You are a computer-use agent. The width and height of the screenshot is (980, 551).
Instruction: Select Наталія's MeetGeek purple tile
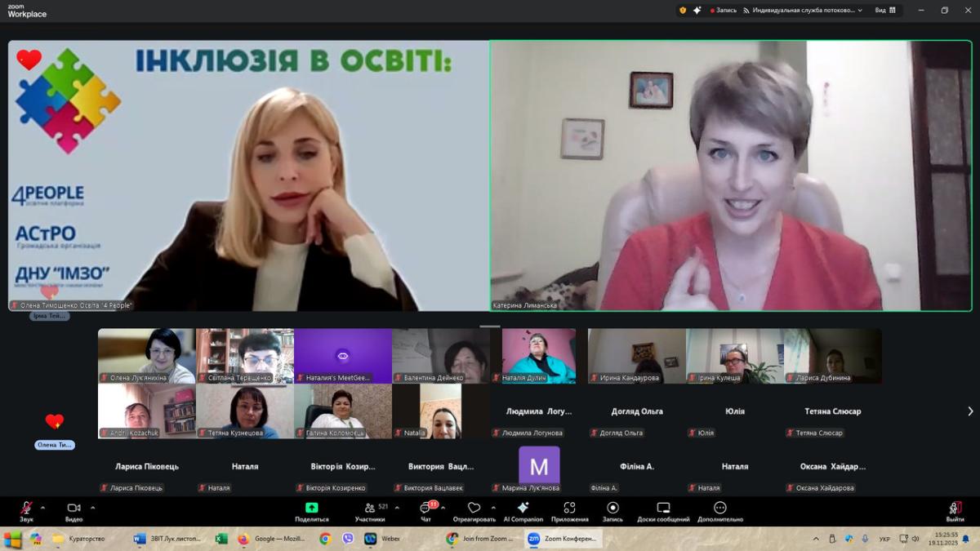343,356
